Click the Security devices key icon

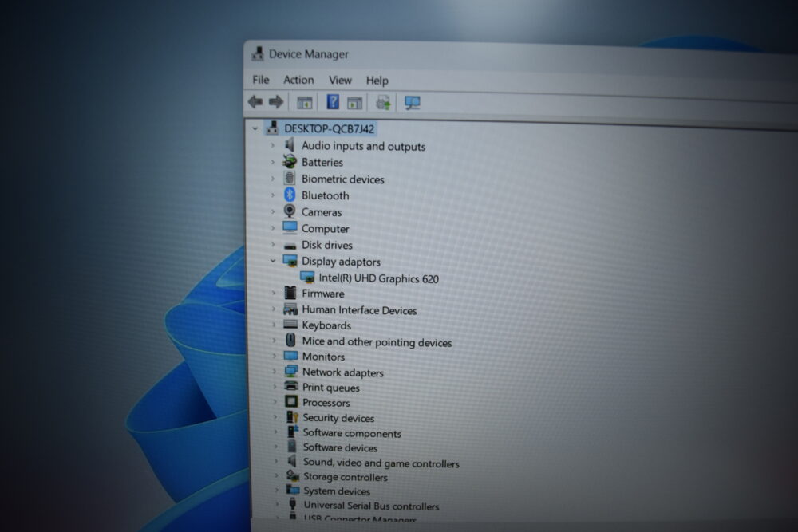[292, 416]
